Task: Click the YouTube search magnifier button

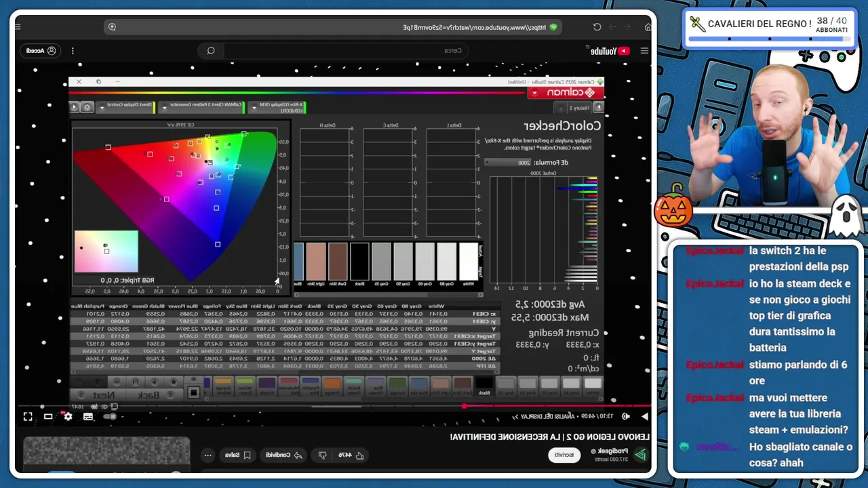Action: pos(211,51)
